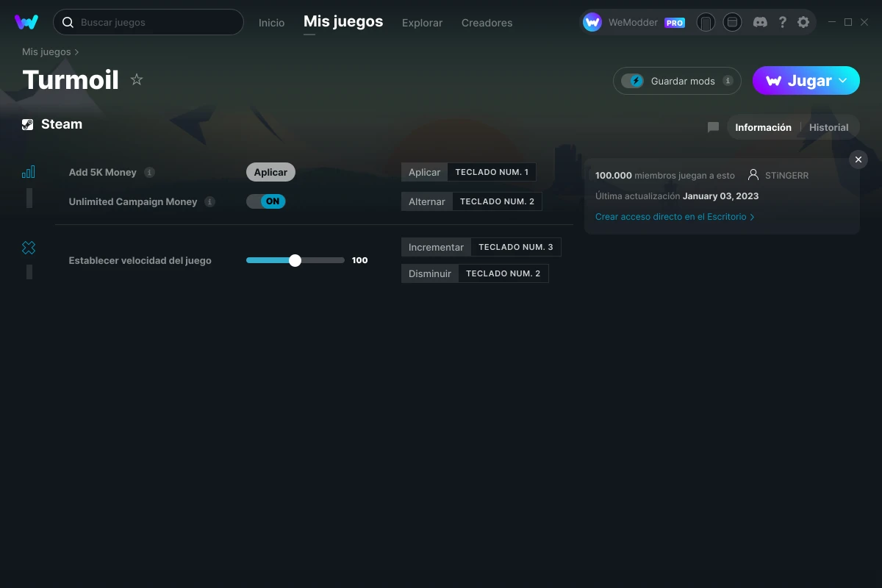Click the search magnifier icon
The image size is (882, 588).
click(x=68, y=23)
